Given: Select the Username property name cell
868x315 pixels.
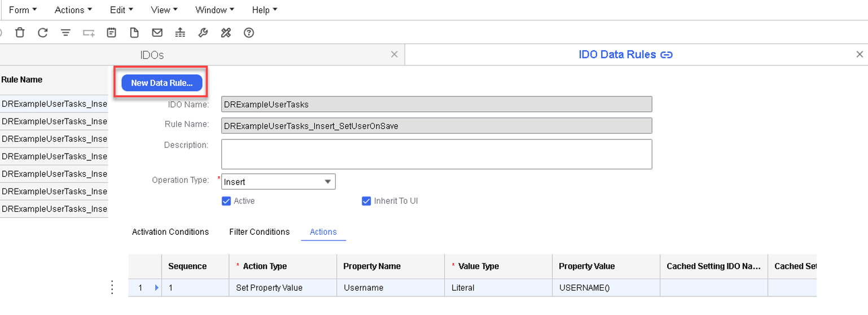Looking at the screenshot, I should point(391,288).
